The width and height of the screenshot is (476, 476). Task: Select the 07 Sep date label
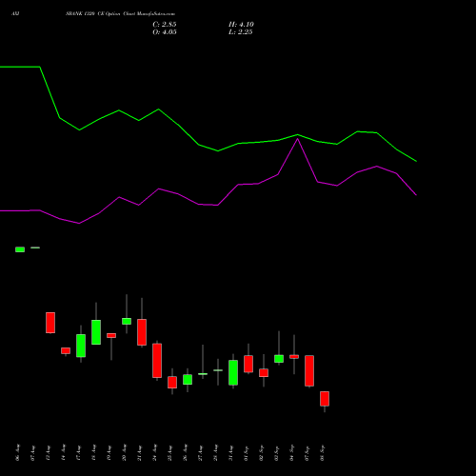[x=307, y=452]
